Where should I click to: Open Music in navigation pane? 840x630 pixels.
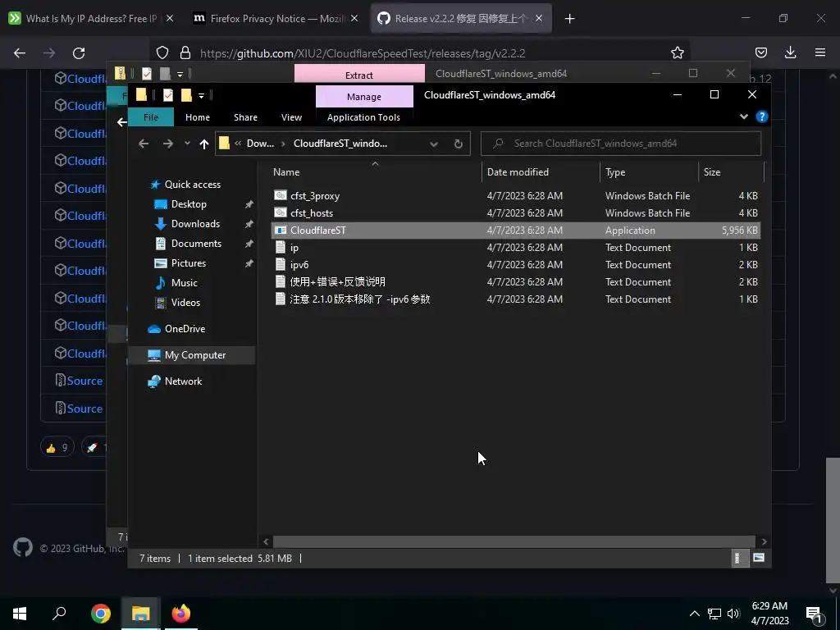(184, 283)
